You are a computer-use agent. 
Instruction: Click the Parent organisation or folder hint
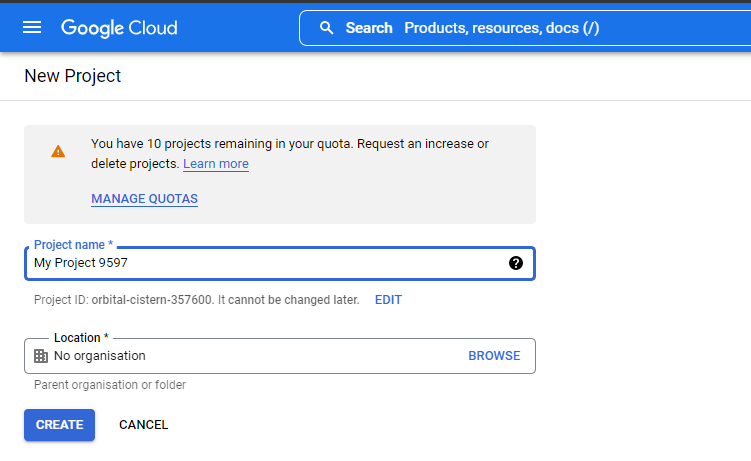pos(110,385)
